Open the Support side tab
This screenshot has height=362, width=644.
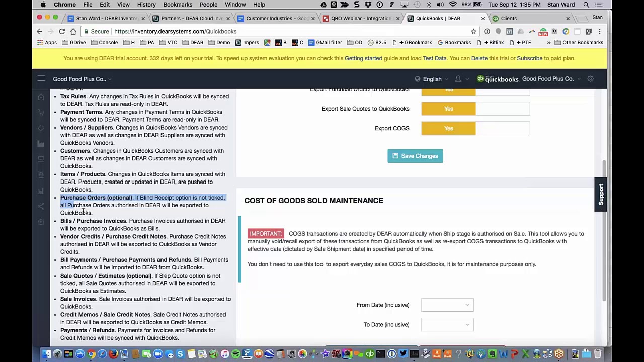(x=601, y=194)
